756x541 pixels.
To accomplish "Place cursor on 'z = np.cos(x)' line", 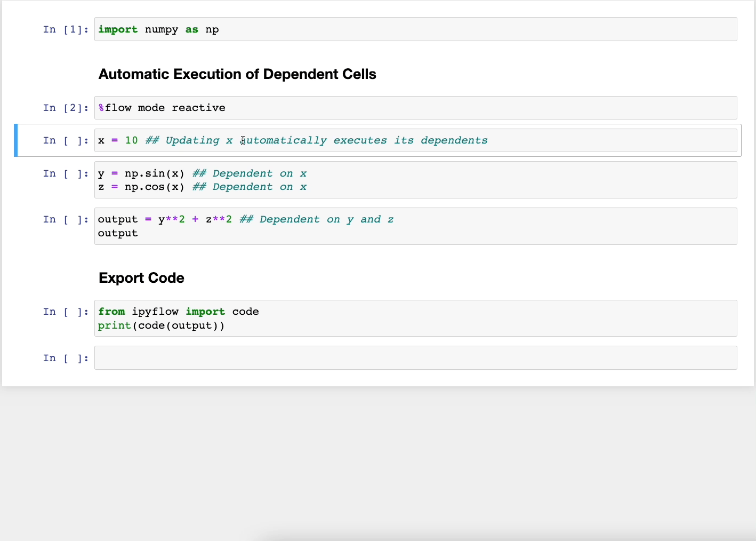I will pos(141,187).
